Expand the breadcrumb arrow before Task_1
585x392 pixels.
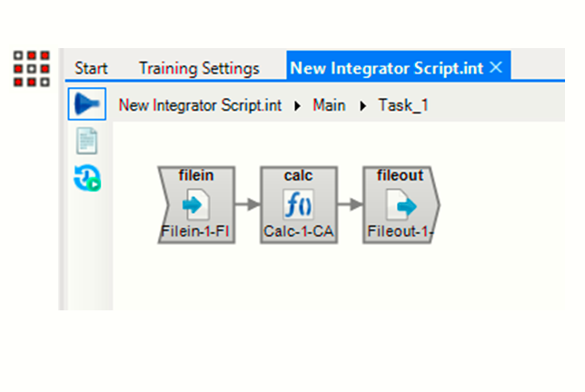tap(363, 105)
